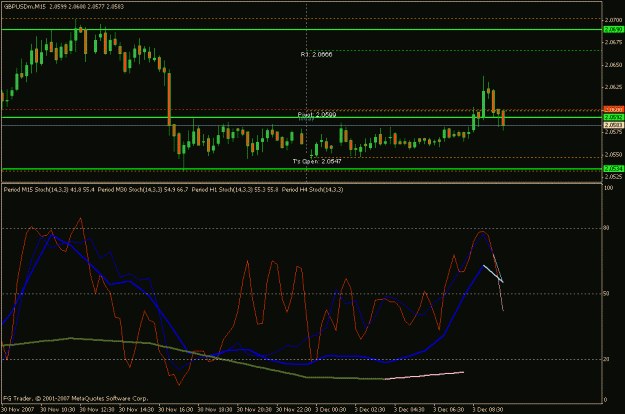Click the 30 Nov 10:30 time label
The image size is (625, 414).
click(x=58, y=410)
